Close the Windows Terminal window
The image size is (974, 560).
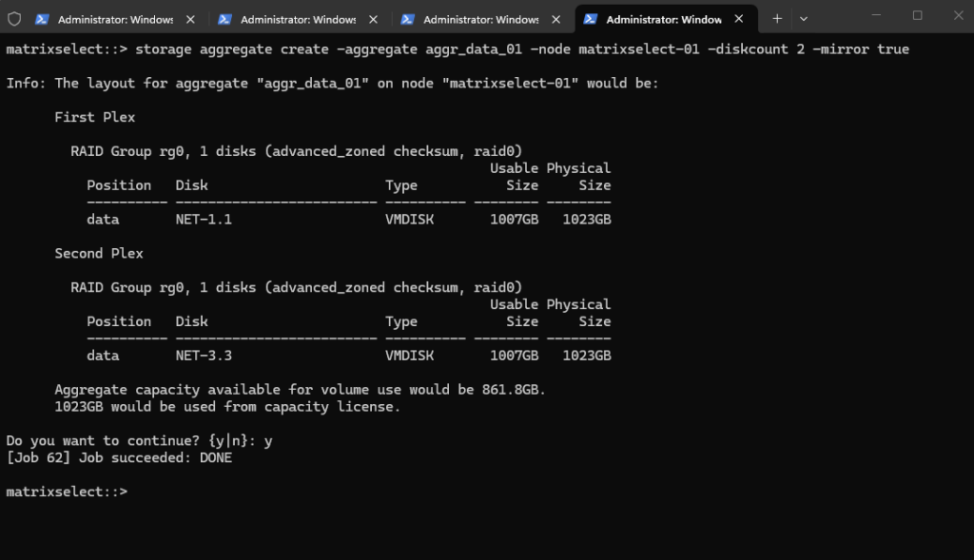click(x=959, y=15)
